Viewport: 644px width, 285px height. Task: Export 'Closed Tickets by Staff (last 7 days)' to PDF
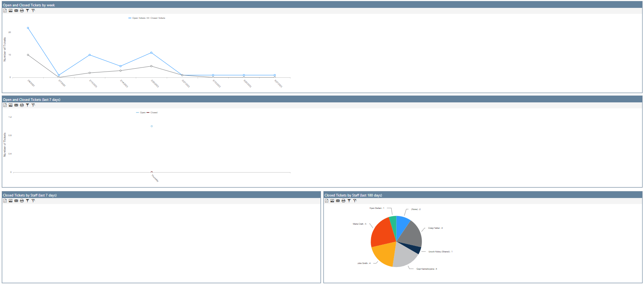pos(5,201)
